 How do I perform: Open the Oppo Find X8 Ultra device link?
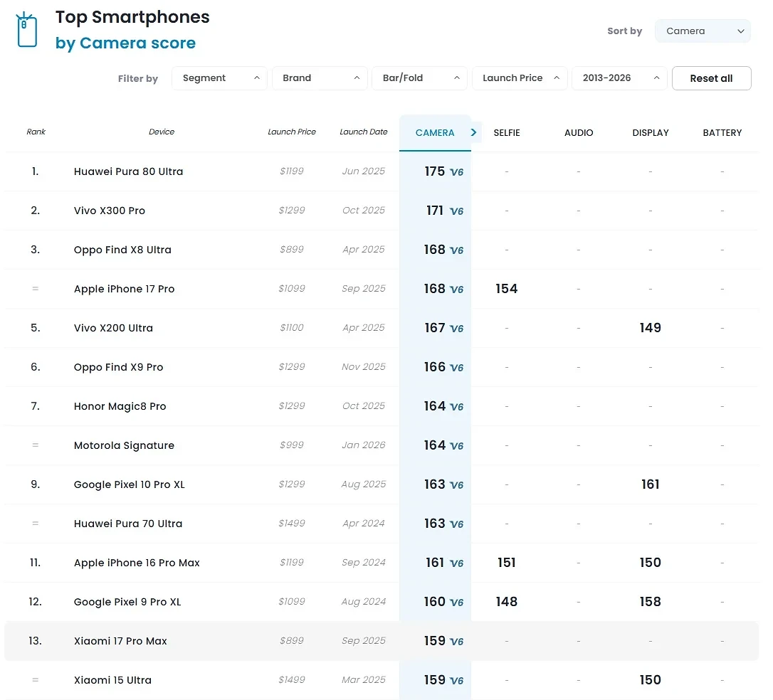122,250
